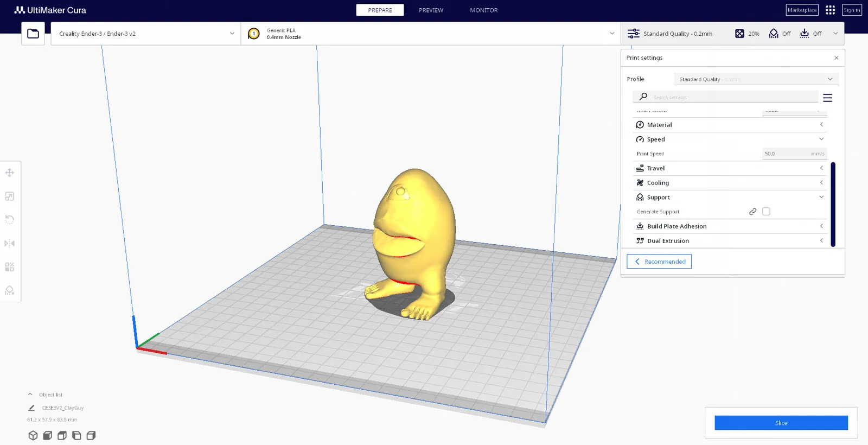
Task: Open file with the folder icon
Action: pos(33,34)
